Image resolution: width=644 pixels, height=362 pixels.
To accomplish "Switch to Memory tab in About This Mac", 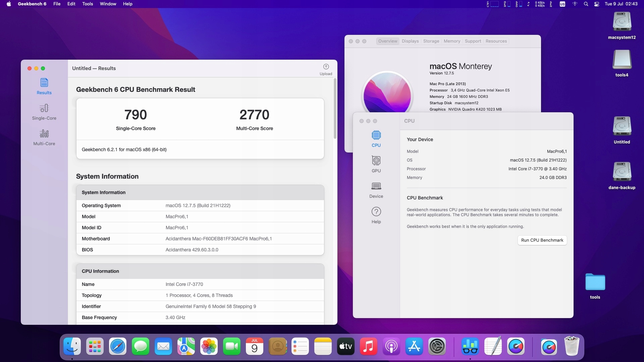I will (452, 41).
